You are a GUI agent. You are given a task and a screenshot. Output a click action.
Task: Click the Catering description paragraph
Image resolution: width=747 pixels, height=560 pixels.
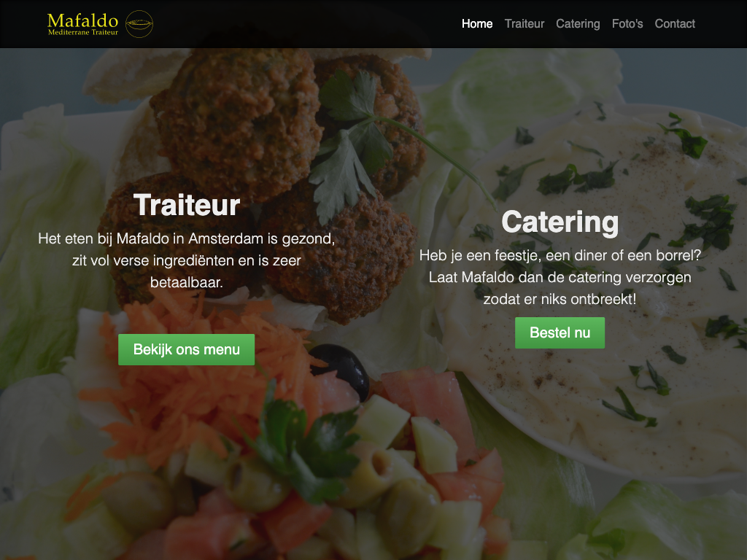pyautogui.click(x=560, y=277)
